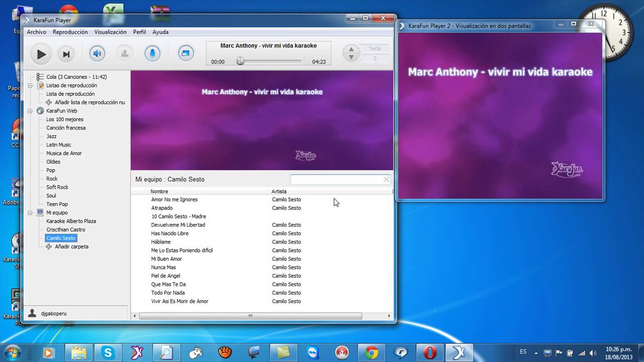Select Los 100 mejores category
644x362 pixels.
click(65, 119)
